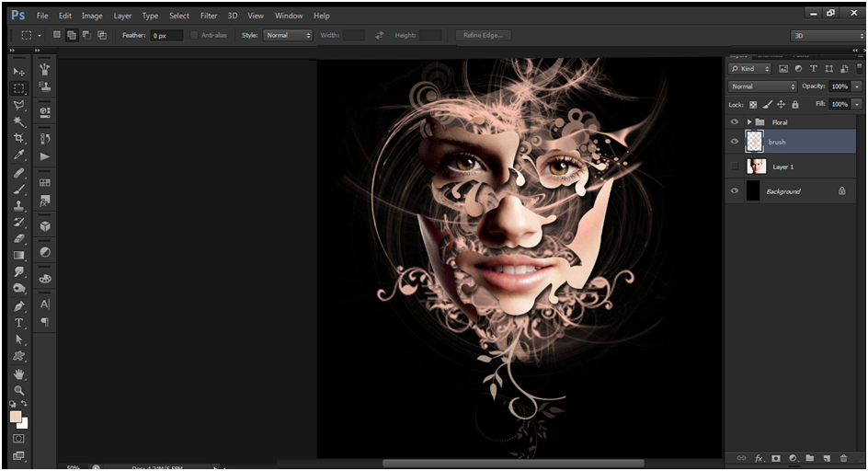Viewport: 868px width, 471px height.
Task: Select the Rectangular Marquee tool
Action: coord(18,88)
